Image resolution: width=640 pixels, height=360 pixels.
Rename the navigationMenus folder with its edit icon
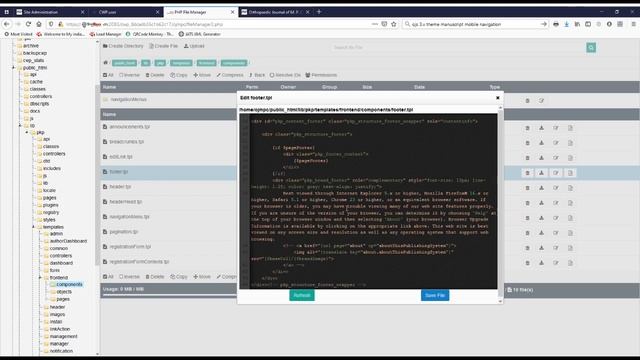pyautogui.click(x=541, y=100)
